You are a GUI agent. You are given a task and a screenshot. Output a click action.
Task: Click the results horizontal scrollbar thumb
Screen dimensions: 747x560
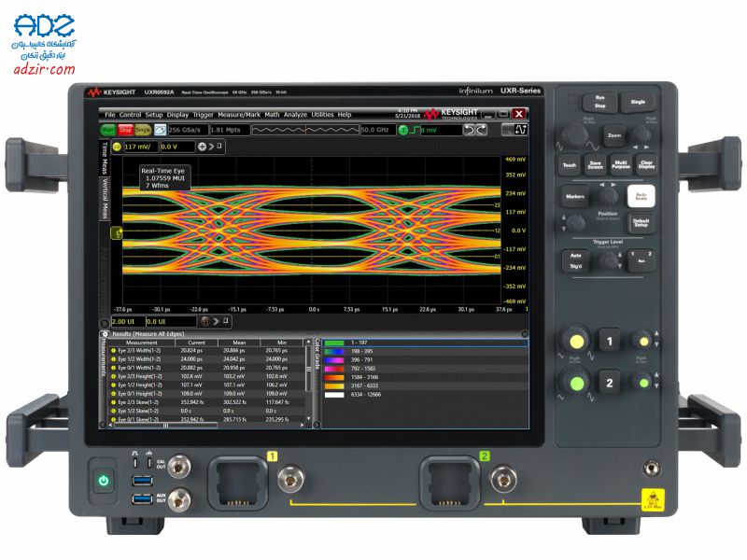(x=166, y=426)
